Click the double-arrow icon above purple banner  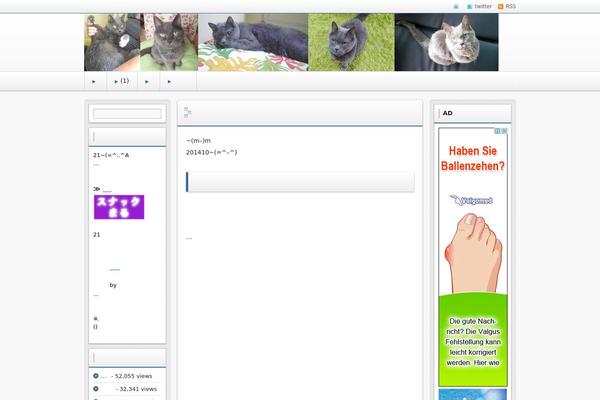pyautogui.click(x=96, y=189)
